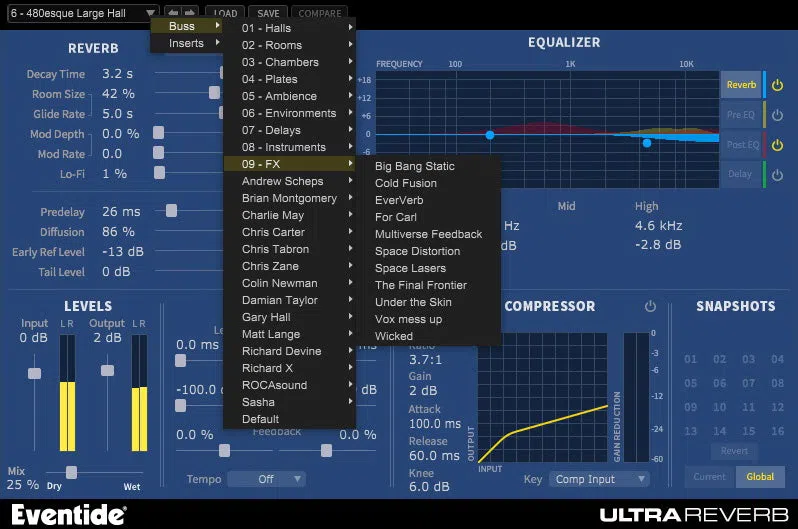Select snapshot slot 01
The image size is (798, 529).
(690, 359)
